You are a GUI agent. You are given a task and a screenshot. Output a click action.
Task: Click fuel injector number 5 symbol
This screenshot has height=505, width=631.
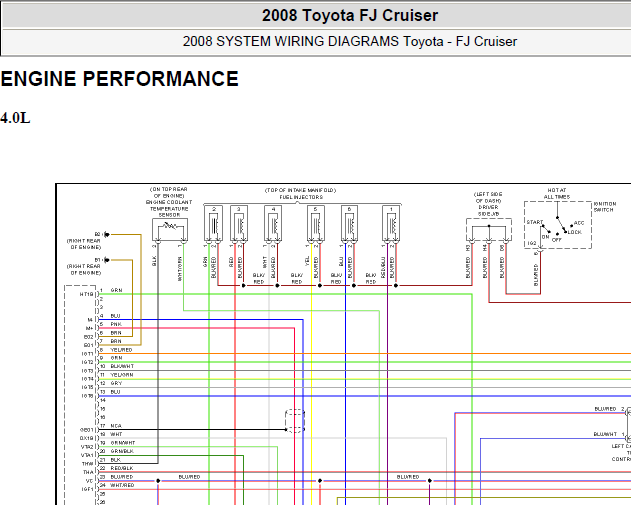pos(316,224)
